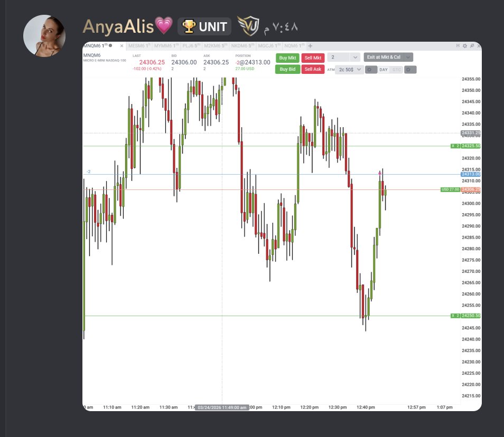Click the Buy Bid button
Screen dimensions: 504x437
tap(287, 69)
